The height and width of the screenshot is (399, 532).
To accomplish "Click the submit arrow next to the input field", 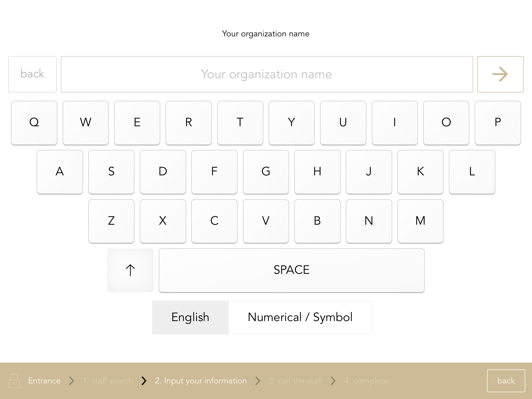I will tap(500, 74).
